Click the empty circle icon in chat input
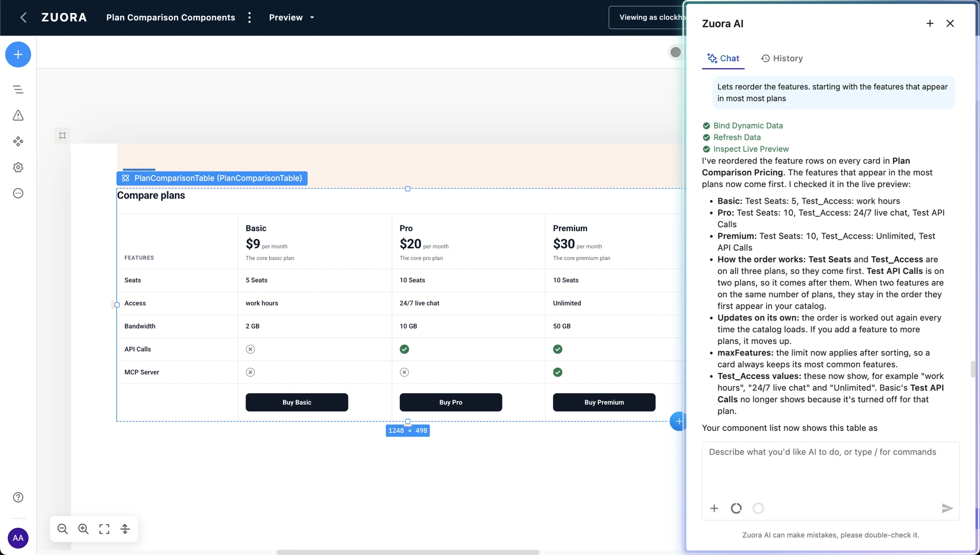980x555 pixels. pyautogui.click(x=758, y=508)
